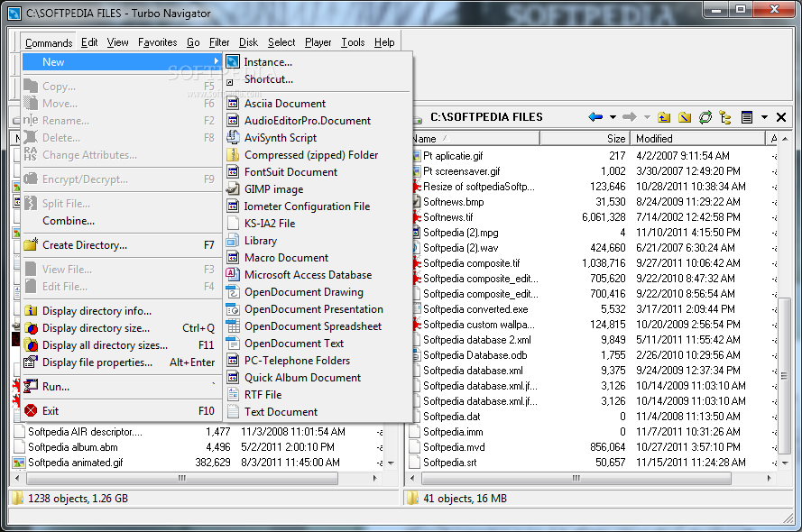Screen dimensions: 802x532
Task: Create a new AviSynth Script
Action: tap(318, 137)
